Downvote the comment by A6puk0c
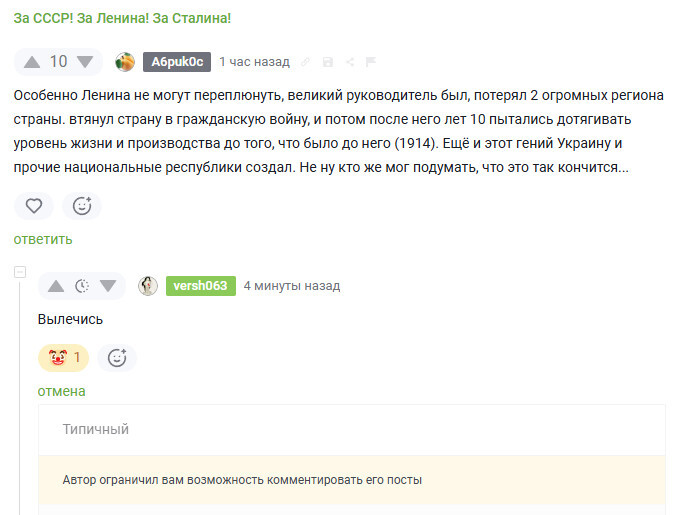 (85, 62)
